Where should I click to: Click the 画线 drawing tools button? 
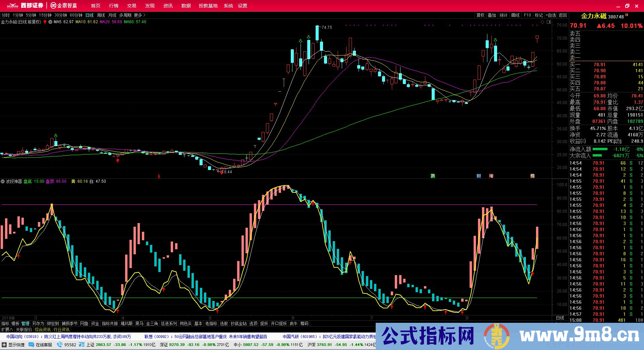[x=515, y=15]
